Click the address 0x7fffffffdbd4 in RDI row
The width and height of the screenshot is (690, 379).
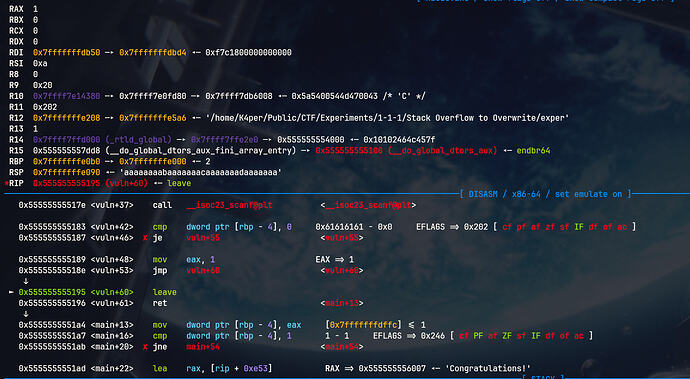153,52
